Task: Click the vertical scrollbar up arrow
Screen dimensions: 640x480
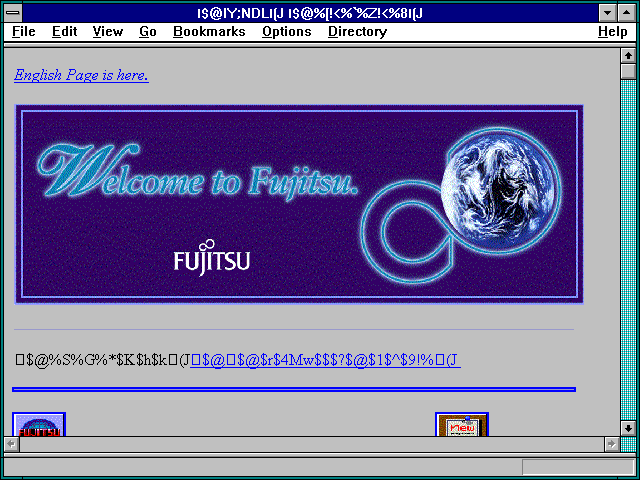Action: (x=628, y=56)
